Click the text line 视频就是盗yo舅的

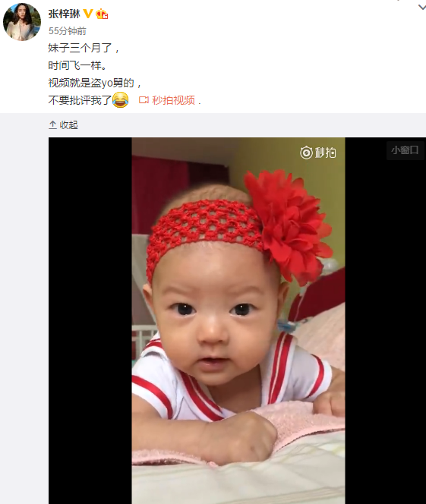(x=94, y=83)
